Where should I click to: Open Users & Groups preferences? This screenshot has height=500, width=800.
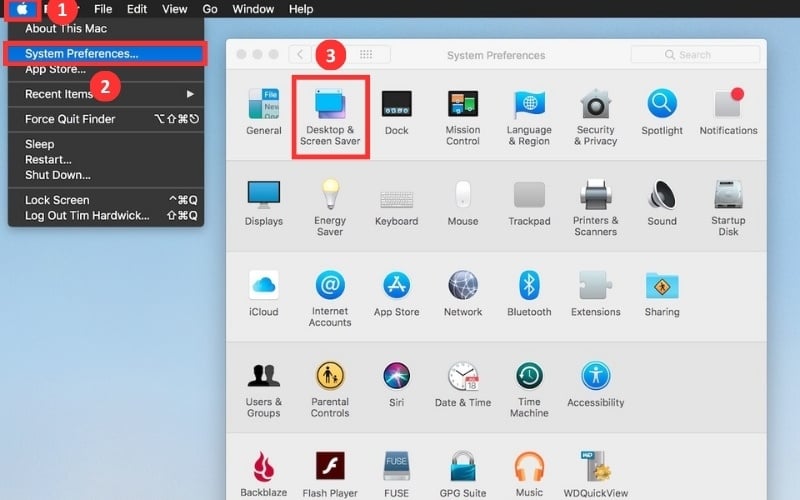click(x=263, y=389)
